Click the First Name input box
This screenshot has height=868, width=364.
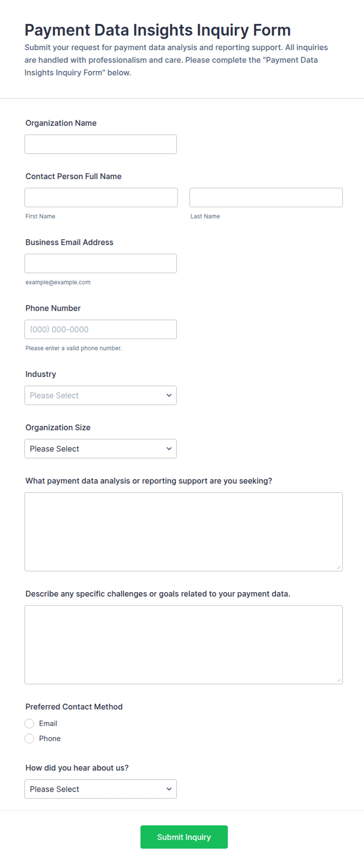[101, 197]
